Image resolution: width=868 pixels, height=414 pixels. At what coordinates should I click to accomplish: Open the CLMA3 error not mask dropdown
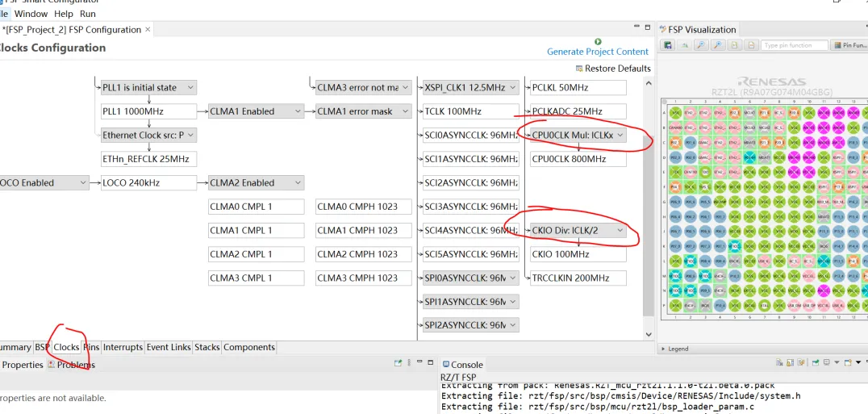click(406, 87)
